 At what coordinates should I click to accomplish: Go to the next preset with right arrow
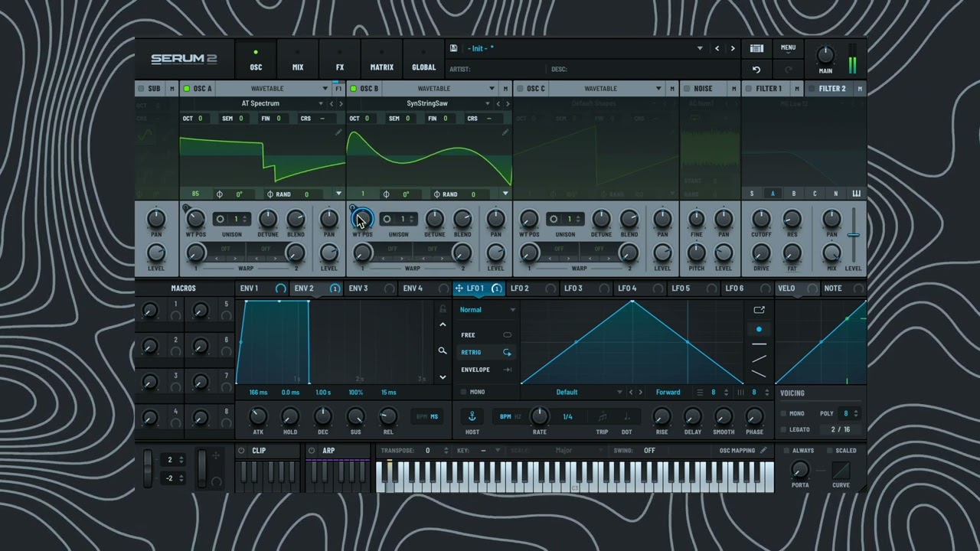(733, 48)
